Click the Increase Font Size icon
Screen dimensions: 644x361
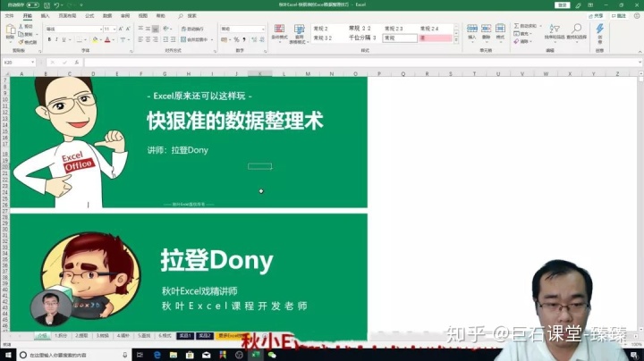coord(121,29)
